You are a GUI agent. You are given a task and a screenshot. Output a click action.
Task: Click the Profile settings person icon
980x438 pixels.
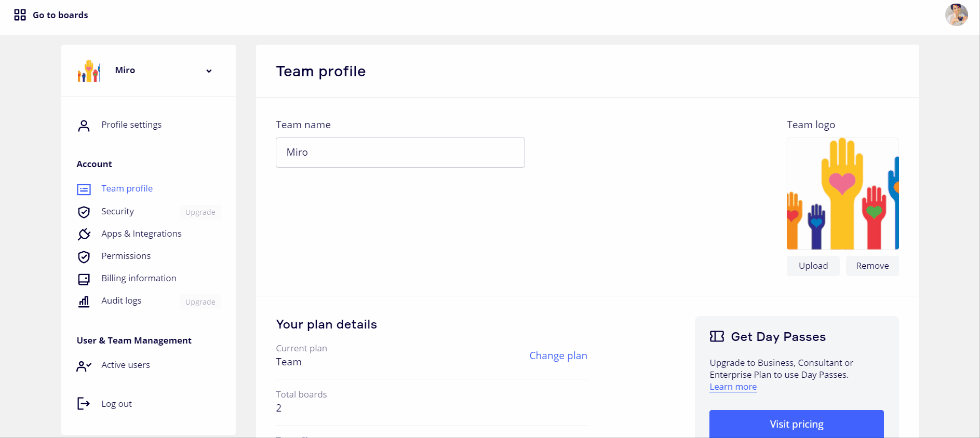coord(84,126)
